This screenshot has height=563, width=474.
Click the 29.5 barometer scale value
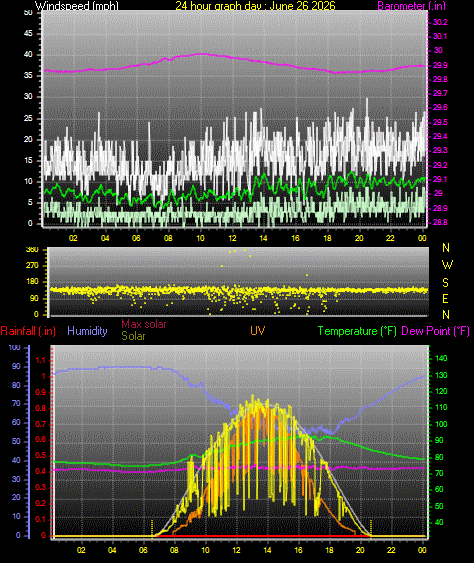pyautogui.click(x=440, y=122)
